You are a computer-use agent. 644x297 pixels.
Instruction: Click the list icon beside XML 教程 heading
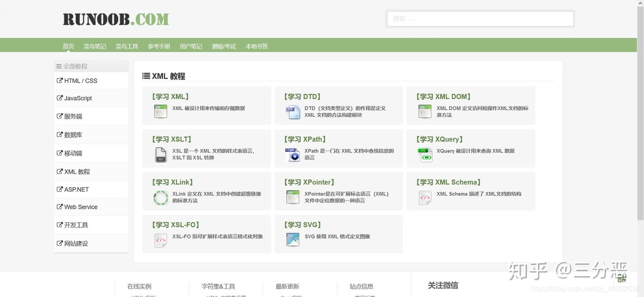pyautogui.click(x=146, y=76)
